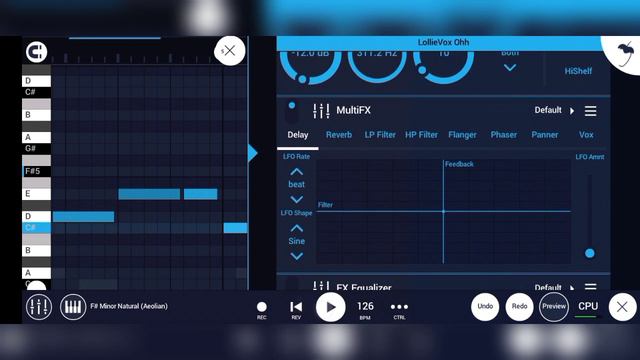Screen dimensions: 640x360
Task: Click the LFO Amnt slider handle
Action: [x=589, y=253]
